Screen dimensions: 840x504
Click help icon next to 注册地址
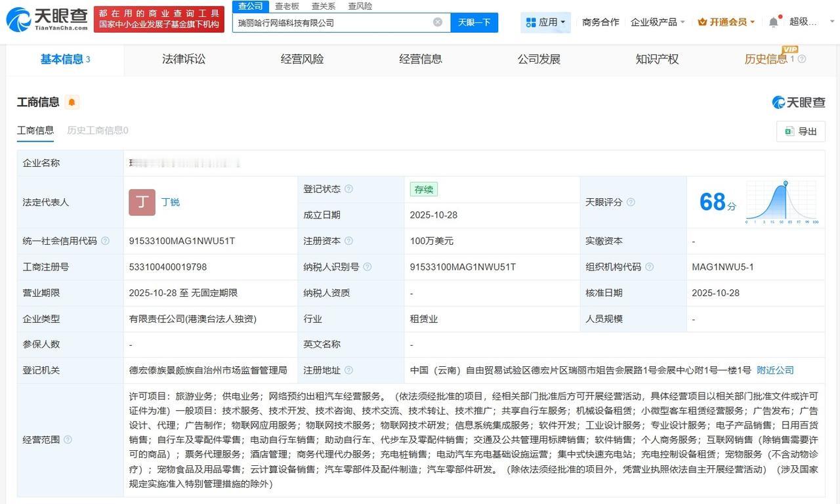pyautogui.click(x=348, y=371)
